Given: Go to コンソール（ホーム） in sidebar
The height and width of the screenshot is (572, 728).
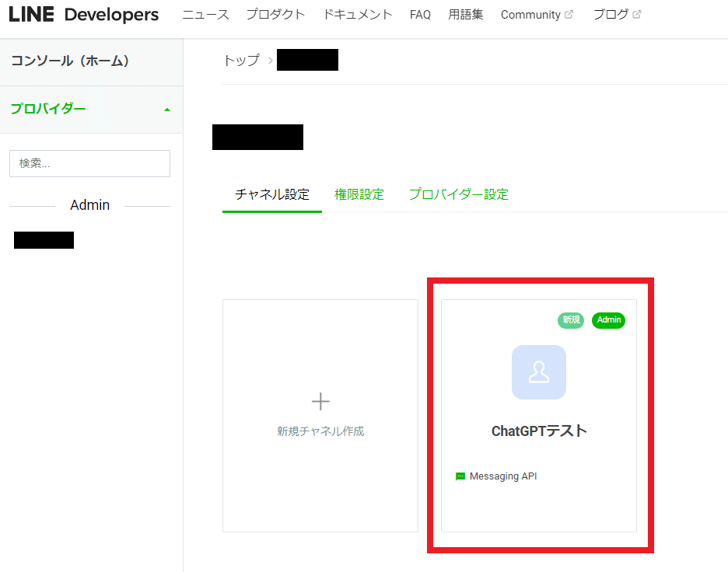Looking at the screenshot, I should (x=92, y=61).
